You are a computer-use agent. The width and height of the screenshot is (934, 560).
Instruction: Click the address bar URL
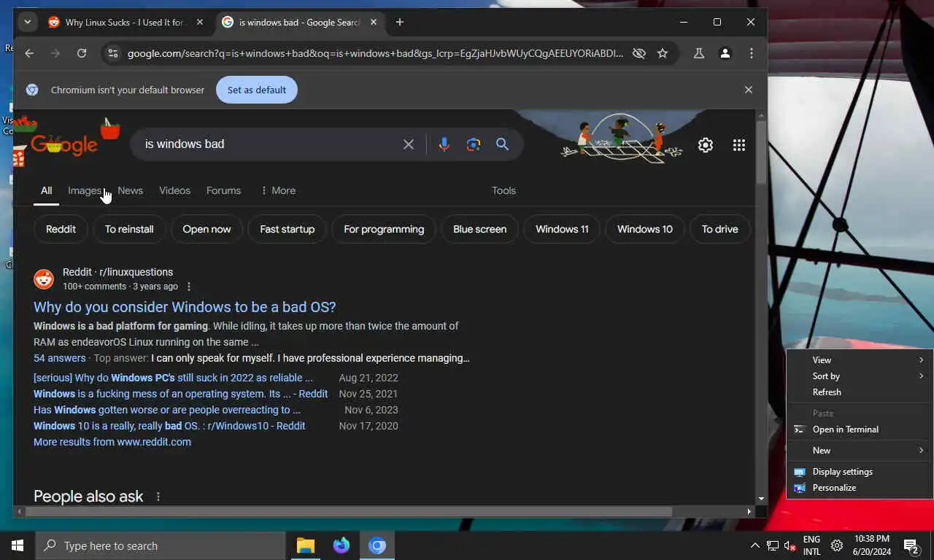click(375, 53)
